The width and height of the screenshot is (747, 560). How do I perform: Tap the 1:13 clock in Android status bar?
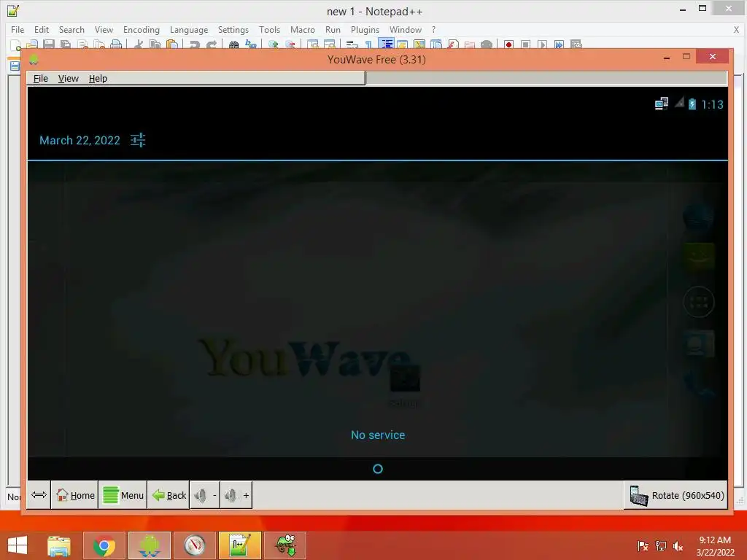point(712,104)
